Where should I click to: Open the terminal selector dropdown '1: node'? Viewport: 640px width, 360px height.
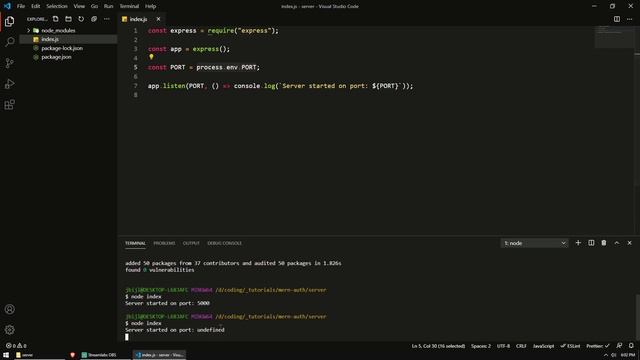pos(534,243)
